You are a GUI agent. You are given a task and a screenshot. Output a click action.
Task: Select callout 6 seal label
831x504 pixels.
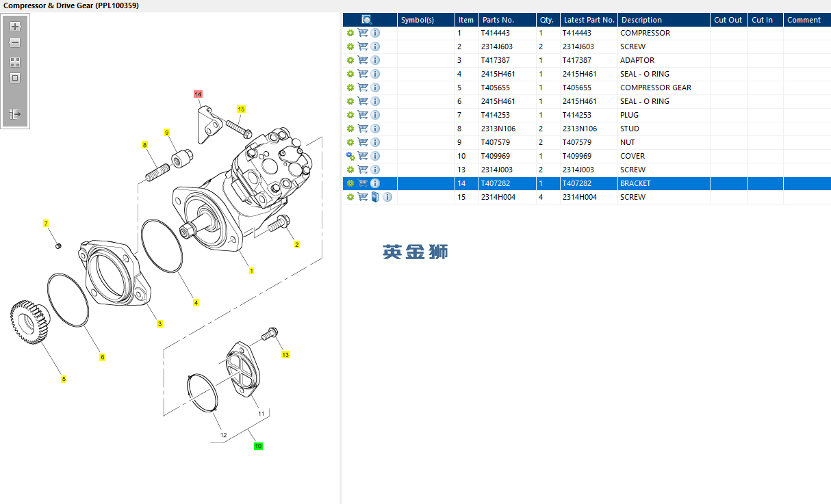pyautogui.click(x=102, y=357)
